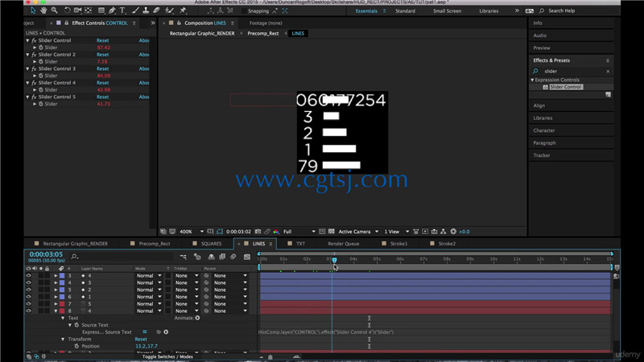
Task: Select the Rotation tool
Action: point(67,10)
